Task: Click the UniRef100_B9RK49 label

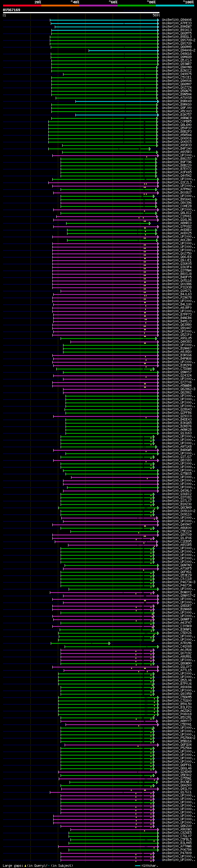Action: coord(176,101)
